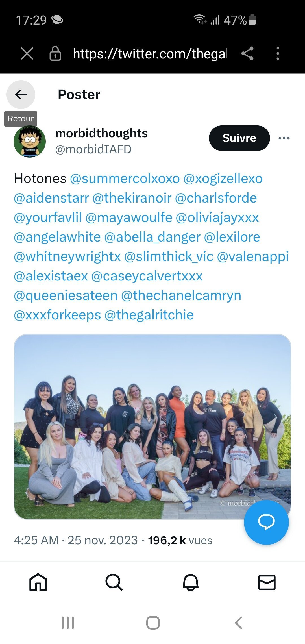This screenshot has width=305, height=644.
Task: Open the Messages envelope tab
Action: pos(267,582)
